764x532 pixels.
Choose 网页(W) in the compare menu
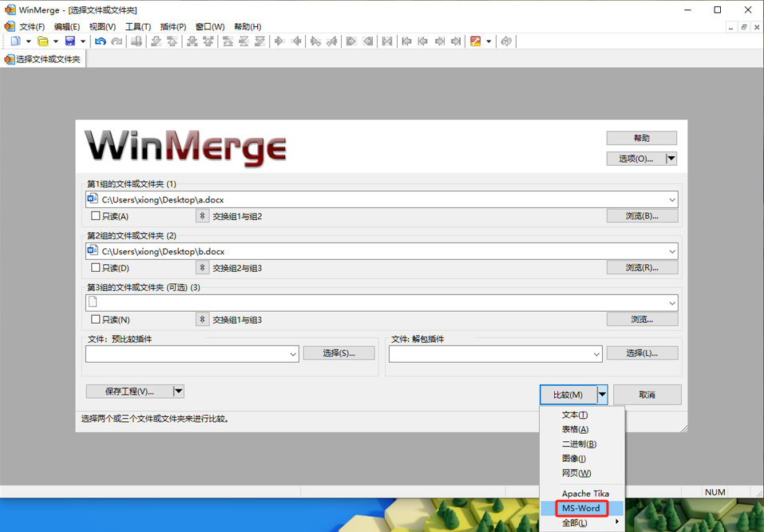tap(582, 473)
